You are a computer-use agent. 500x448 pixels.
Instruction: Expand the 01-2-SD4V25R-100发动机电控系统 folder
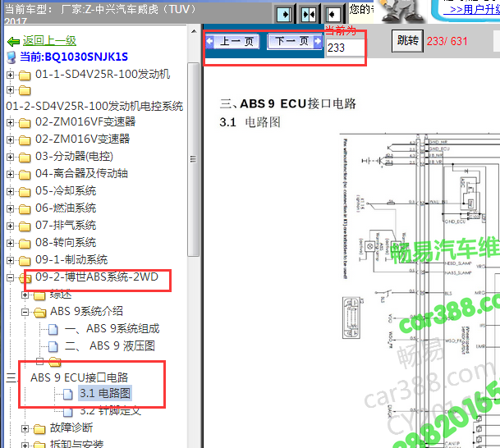(10, 90)
